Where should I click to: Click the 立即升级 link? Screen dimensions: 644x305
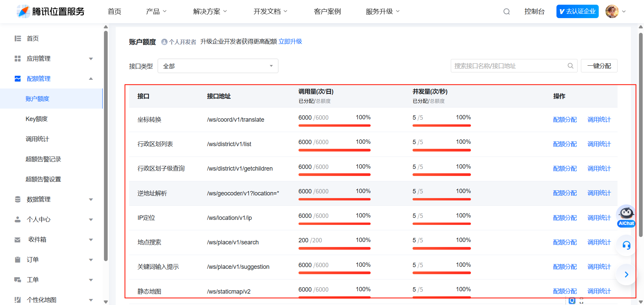tap(290, 42)
